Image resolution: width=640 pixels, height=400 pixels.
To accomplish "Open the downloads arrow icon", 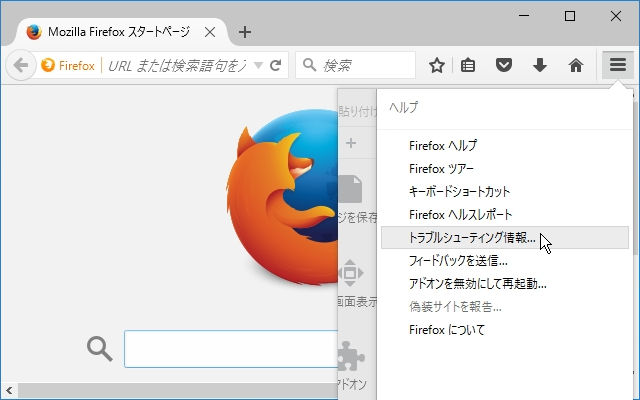I will click(x=540, y=65).
